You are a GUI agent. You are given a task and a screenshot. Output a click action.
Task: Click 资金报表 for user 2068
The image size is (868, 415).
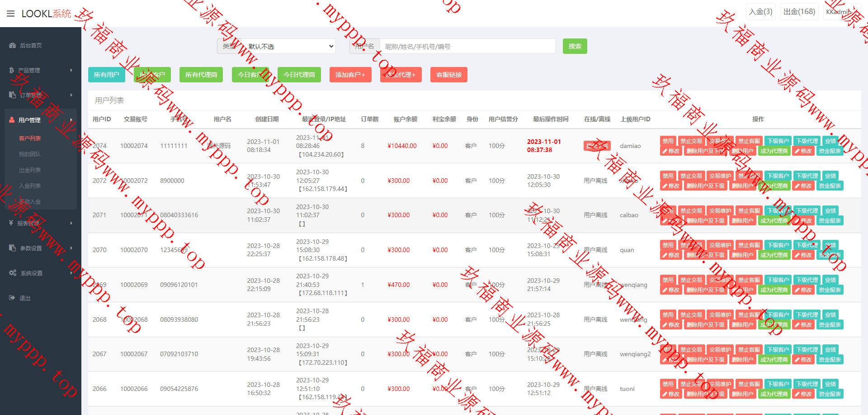click(830, 325)
